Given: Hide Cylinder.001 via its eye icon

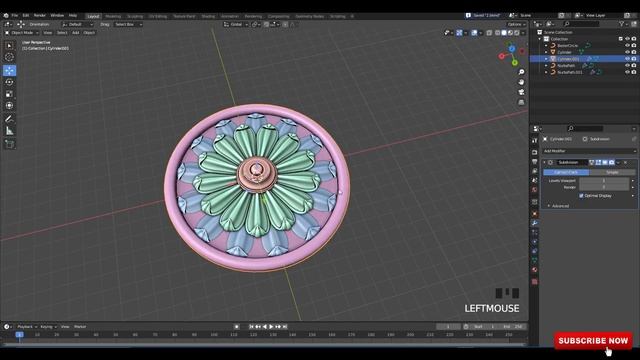Looking at the screenshot, I should (627, 59).
